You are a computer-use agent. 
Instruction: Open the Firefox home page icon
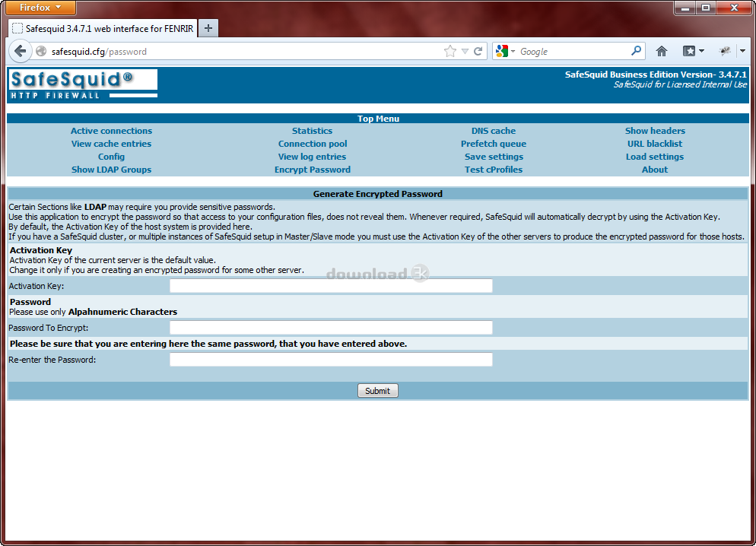pos(662,51)
